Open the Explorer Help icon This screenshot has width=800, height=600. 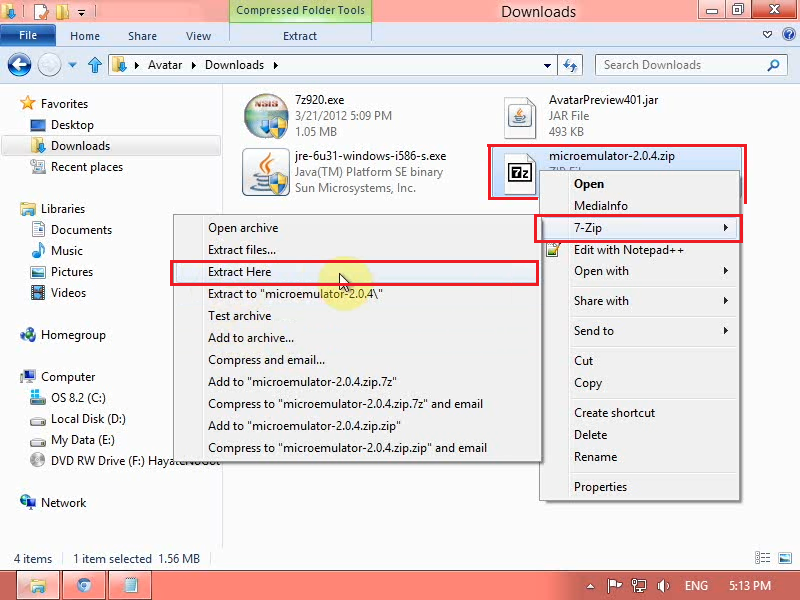(788, 35)
